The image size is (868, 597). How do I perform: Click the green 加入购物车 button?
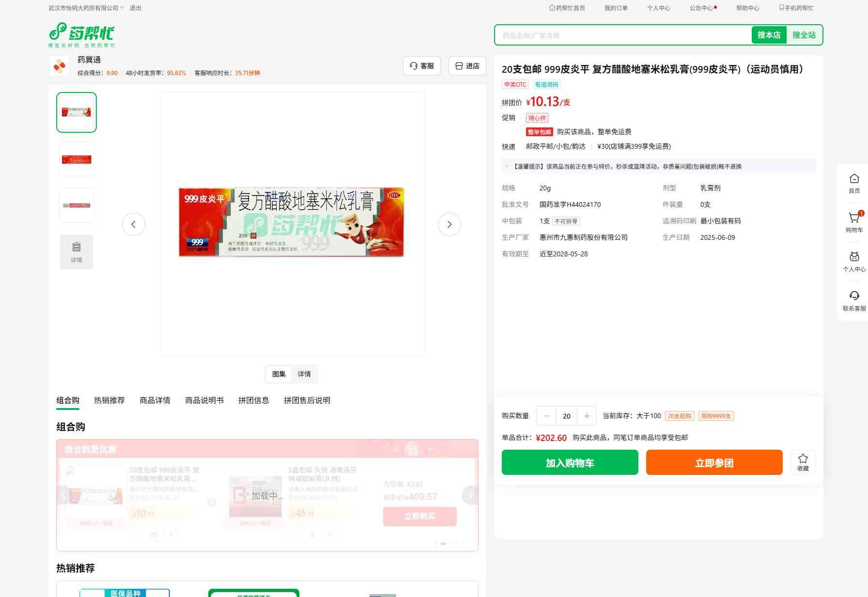pos(570,463)
